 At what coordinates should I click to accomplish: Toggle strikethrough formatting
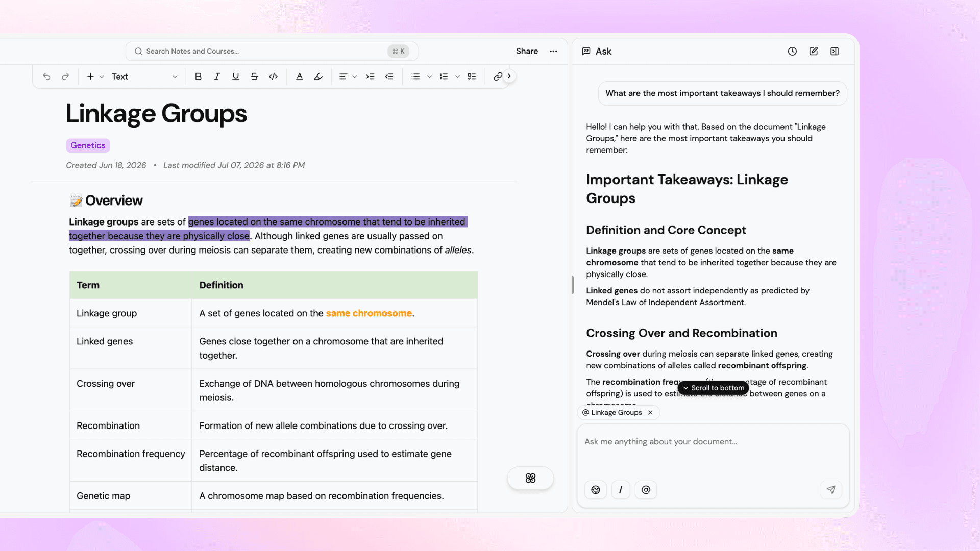(x=254, y=77)
